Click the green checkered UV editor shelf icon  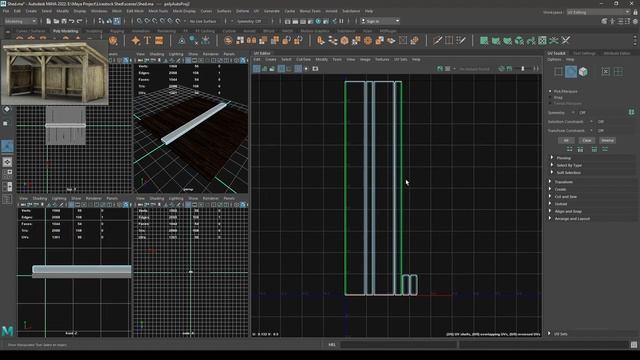point(542,40)
